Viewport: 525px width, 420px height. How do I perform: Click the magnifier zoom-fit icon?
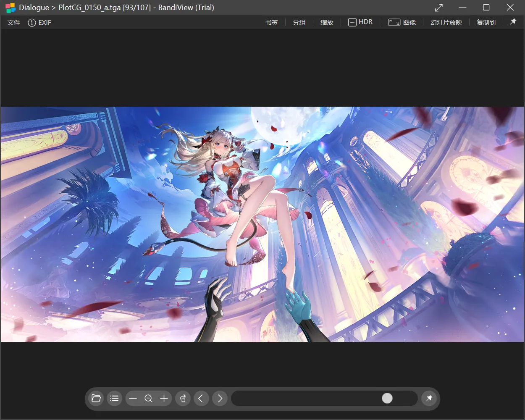[x=148, y=399]
